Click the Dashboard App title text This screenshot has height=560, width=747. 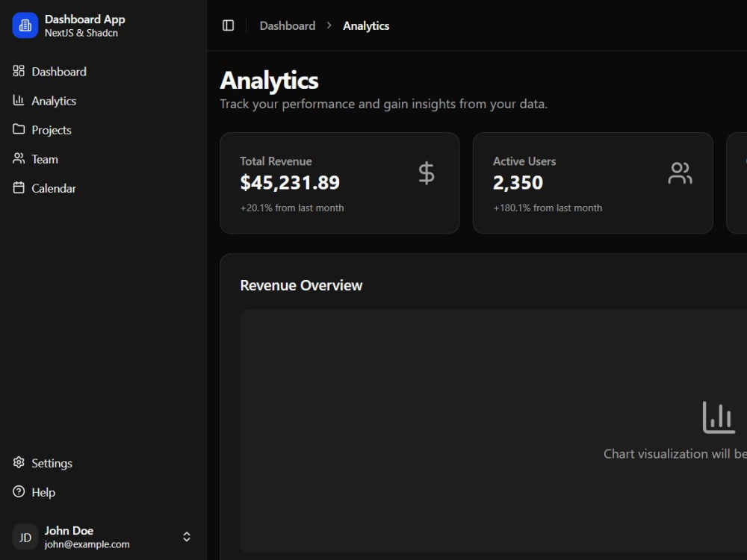[85, 19]
